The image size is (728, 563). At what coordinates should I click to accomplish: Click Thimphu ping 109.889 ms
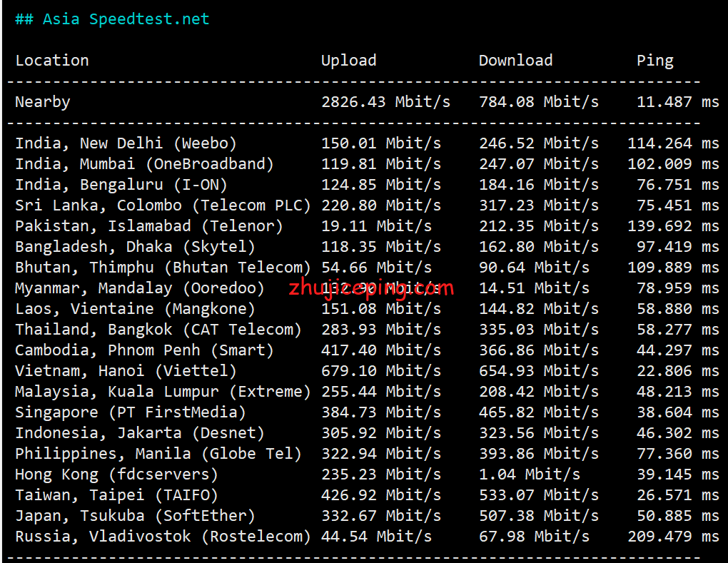[673, 268]
